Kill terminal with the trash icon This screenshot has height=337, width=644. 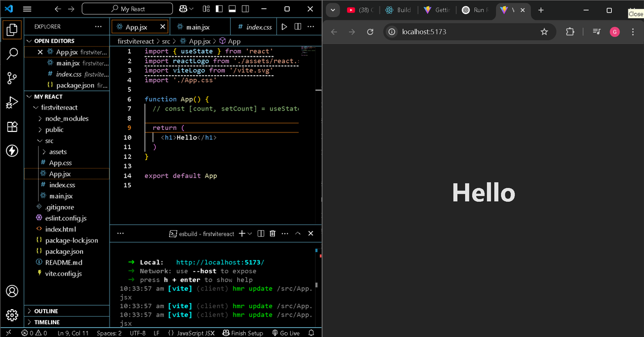click(x=273, y=233)
